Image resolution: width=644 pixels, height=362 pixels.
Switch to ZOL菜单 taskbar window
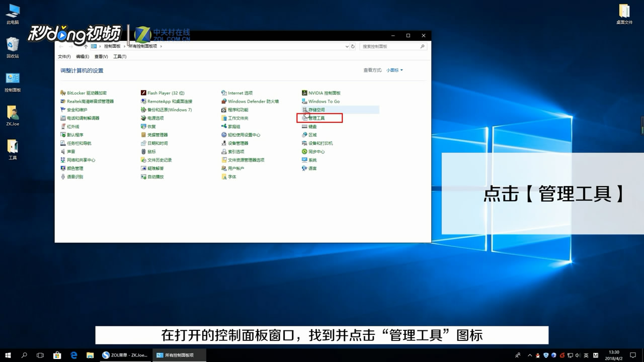[125, 355]
